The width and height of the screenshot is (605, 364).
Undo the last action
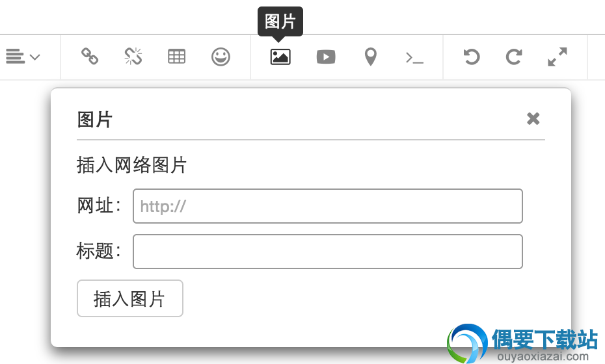[x=471, y=57]
